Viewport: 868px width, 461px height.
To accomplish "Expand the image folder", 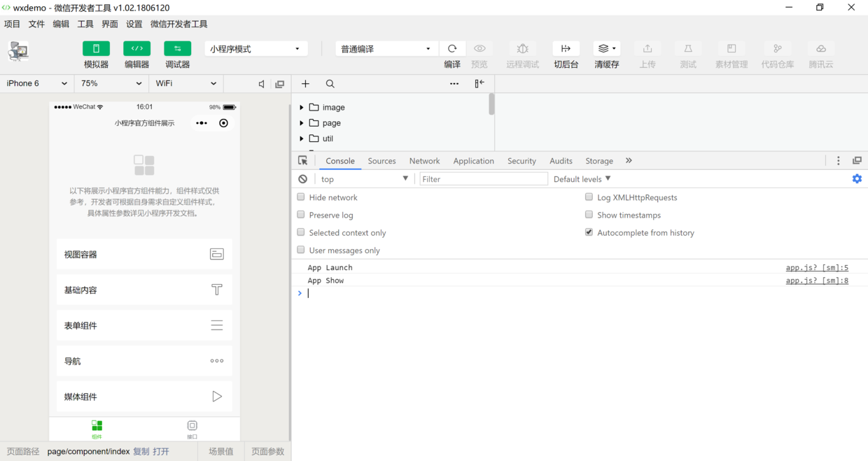I will (x=302, y=107).
